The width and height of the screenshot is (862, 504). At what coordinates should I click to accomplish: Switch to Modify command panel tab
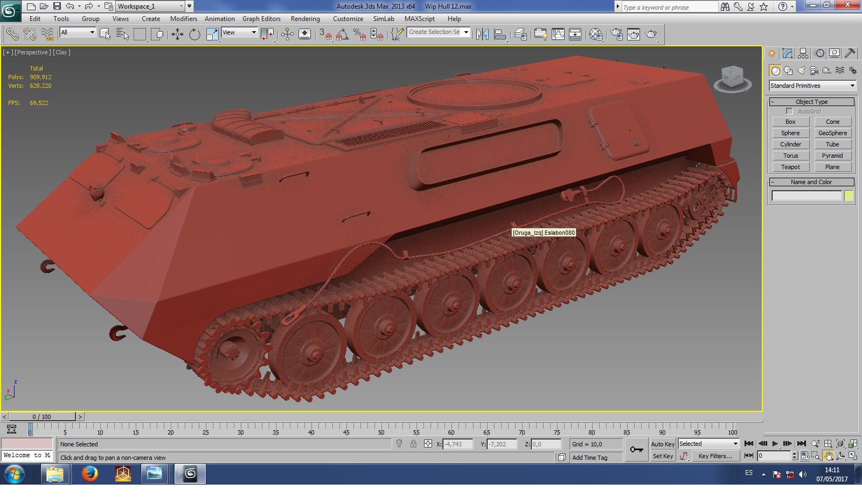[788, 53]
